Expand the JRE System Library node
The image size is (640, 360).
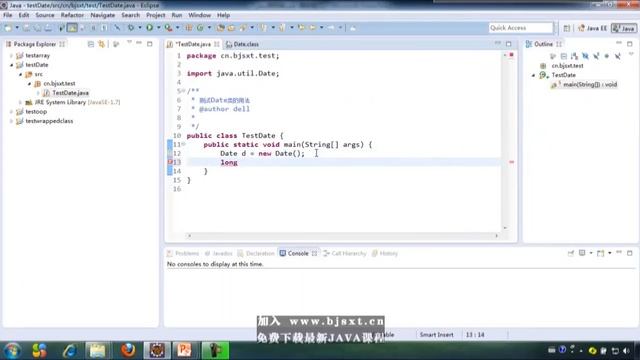pos(20,102)
